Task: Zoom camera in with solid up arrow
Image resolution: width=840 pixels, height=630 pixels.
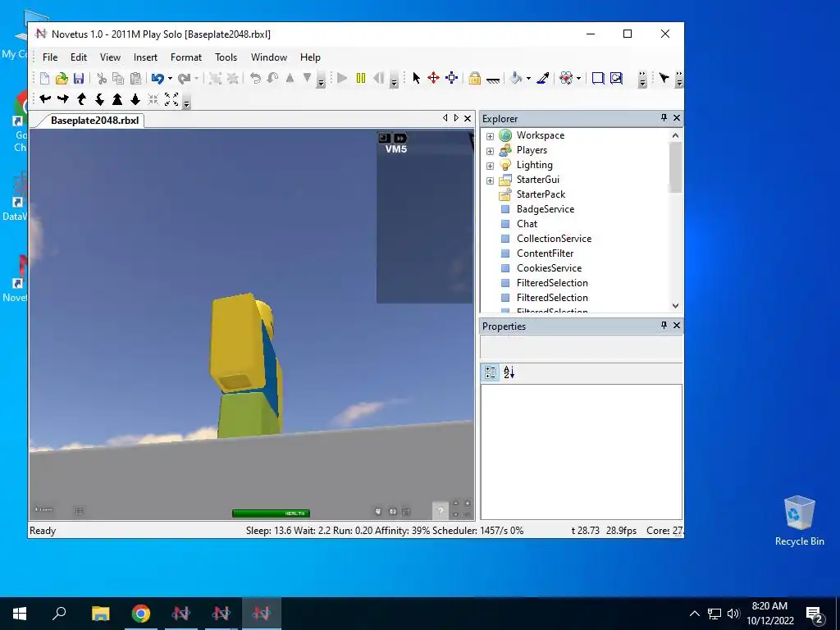Action: coord(117,99)
